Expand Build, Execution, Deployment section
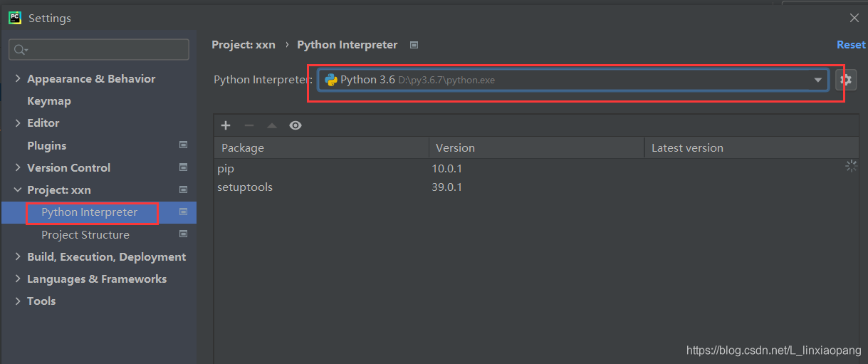The image size is (868, 364). click(x=18, y=256)
